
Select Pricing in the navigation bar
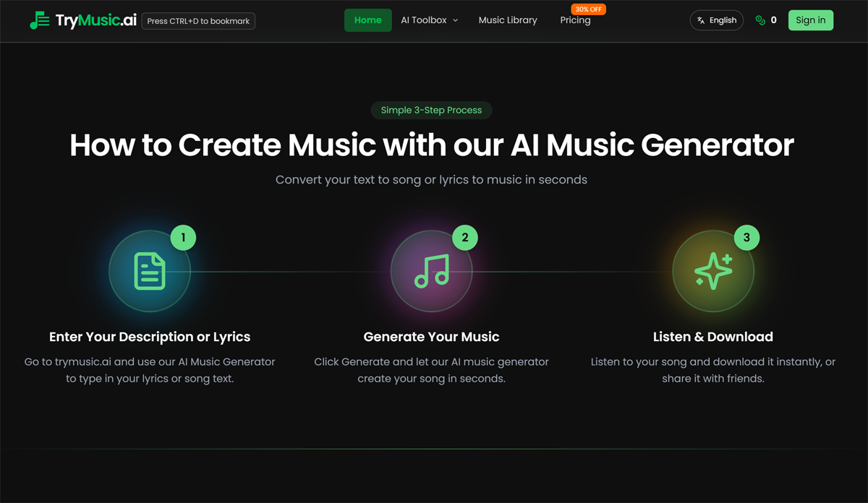pos(576,20)
